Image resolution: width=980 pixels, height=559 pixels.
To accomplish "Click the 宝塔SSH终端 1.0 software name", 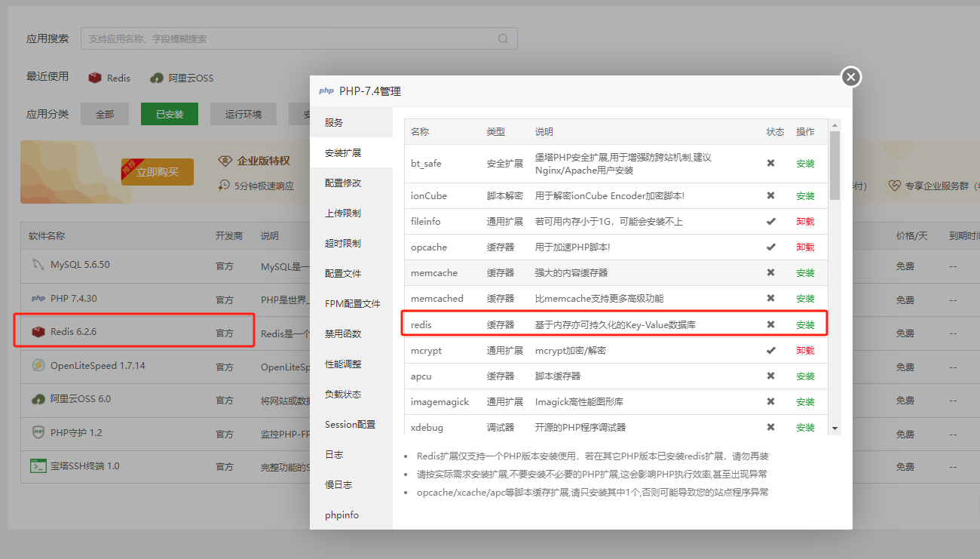I will pyautogui.click(x=85, y=465).
